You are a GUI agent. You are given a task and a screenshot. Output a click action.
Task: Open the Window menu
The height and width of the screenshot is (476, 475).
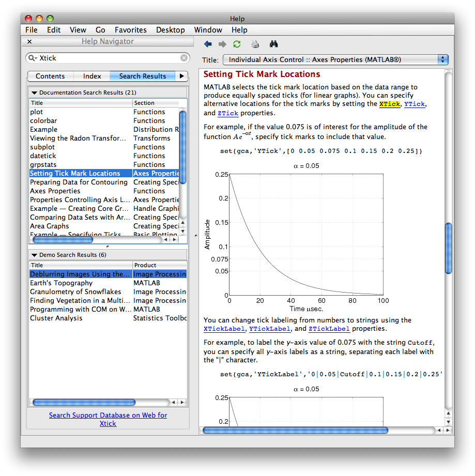[x=208, y=30]
